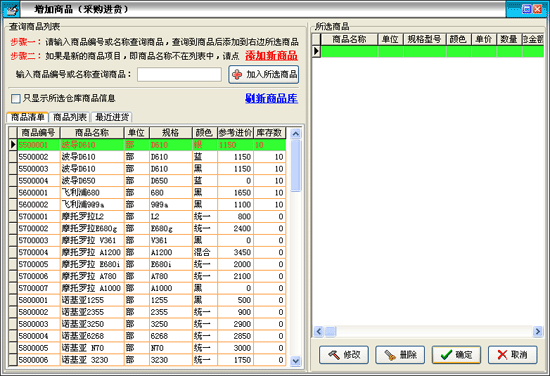The height and width of the screenshot is (376, 550).
Task: Click the product list vertical scrollbar thumb
Action: pos(296,166)
